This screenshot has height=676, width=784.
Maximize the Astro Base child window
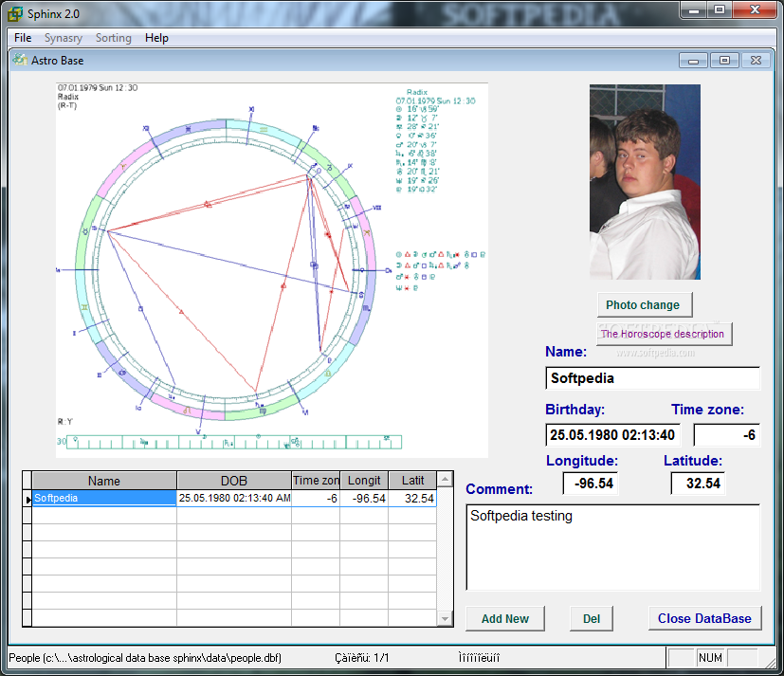coord(724,61)
